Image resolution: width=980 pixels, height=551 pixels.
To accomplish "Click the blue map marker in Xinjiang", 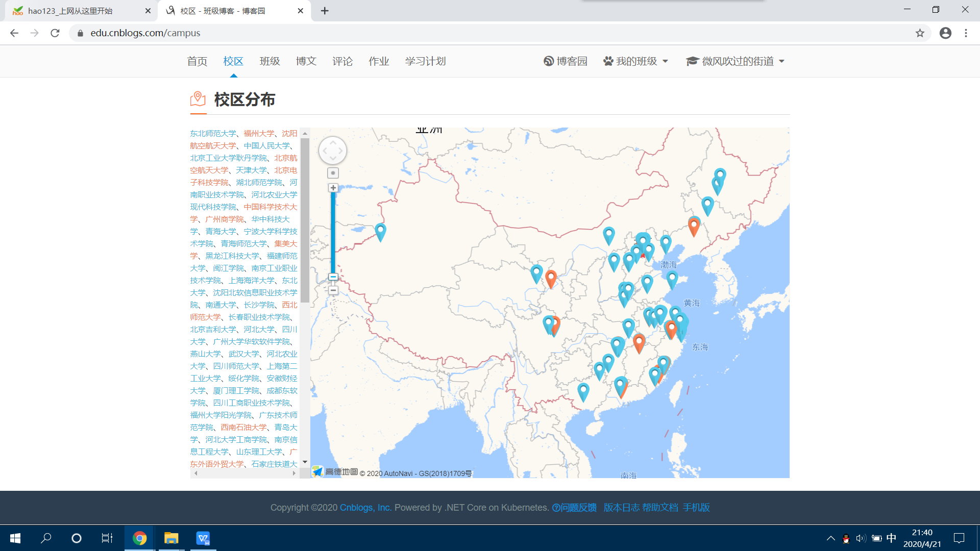I will [x=380, y=231].
